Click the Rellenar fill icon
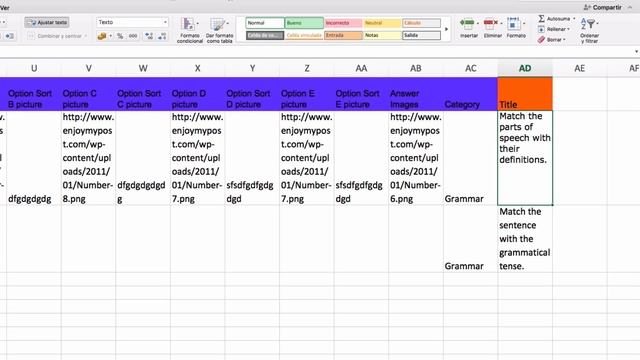This screenshot has width=640, height=360. click(541, 29)
